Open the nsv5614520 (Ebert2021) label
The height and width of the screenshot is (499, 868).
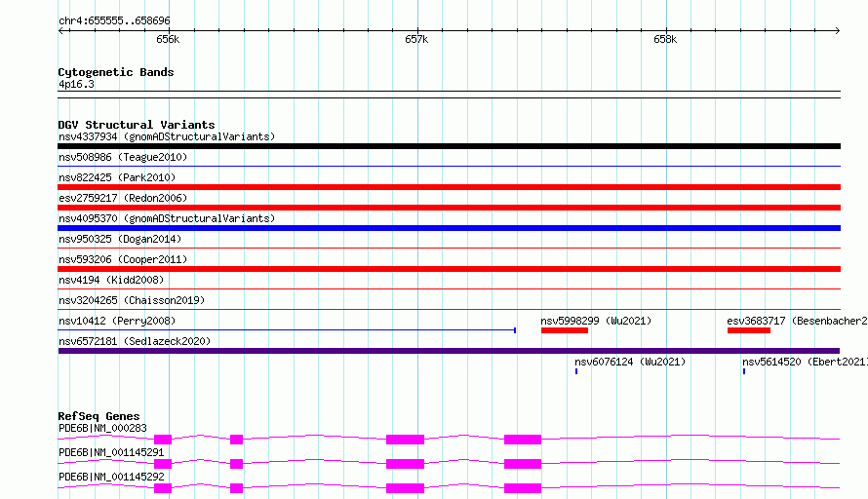805,362
